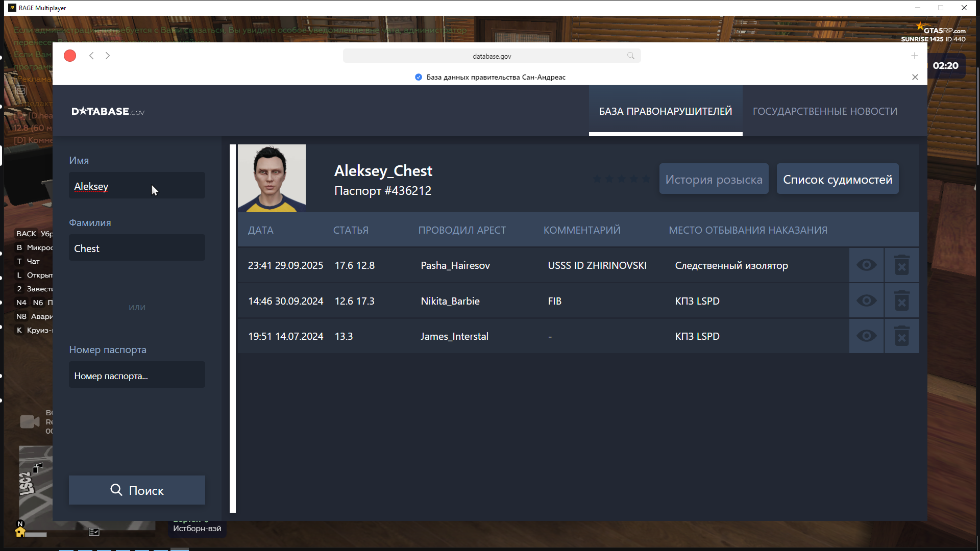Viewport: 980px width, 551px height.
Task: Open new tab with plus icon
Action: click(915, 56)
